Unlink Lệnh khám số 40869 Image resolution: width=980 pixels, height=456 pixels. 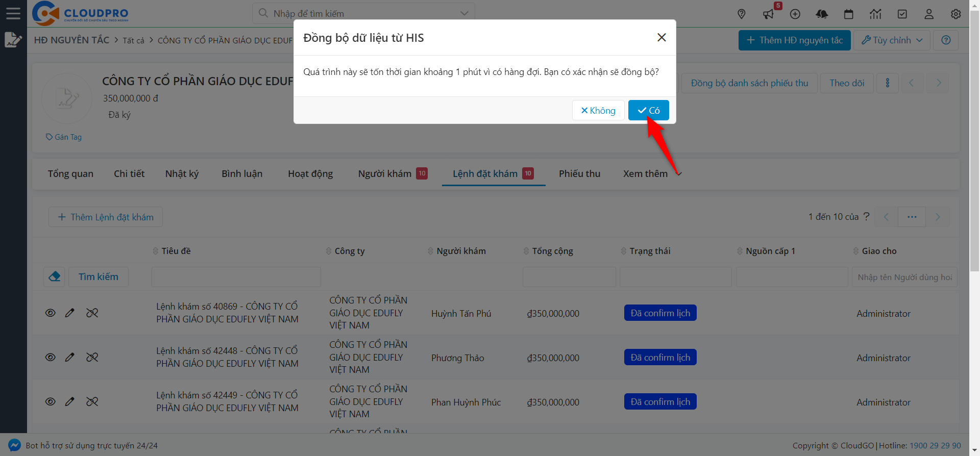tap(92, 313)
